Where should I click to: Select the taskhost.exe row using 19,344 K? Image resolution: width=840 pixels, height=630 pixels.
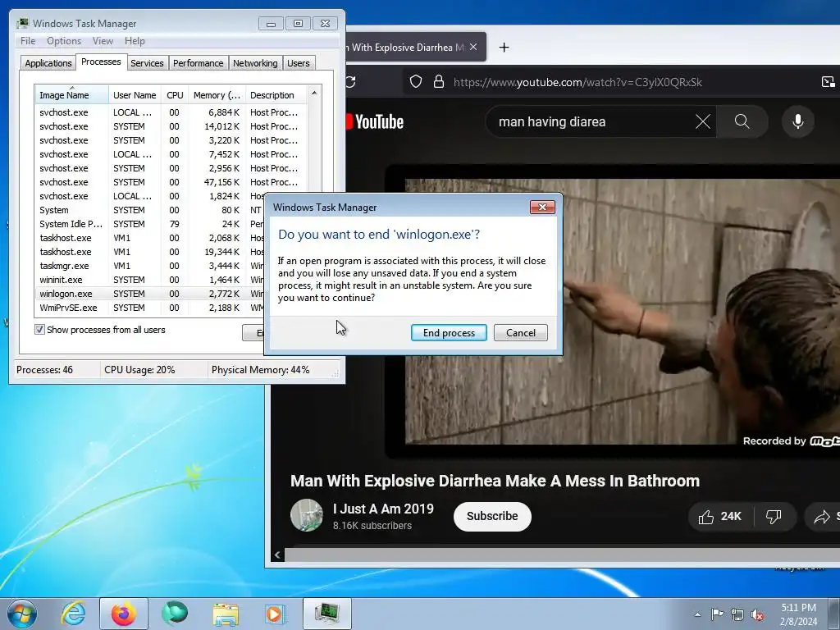150,252
